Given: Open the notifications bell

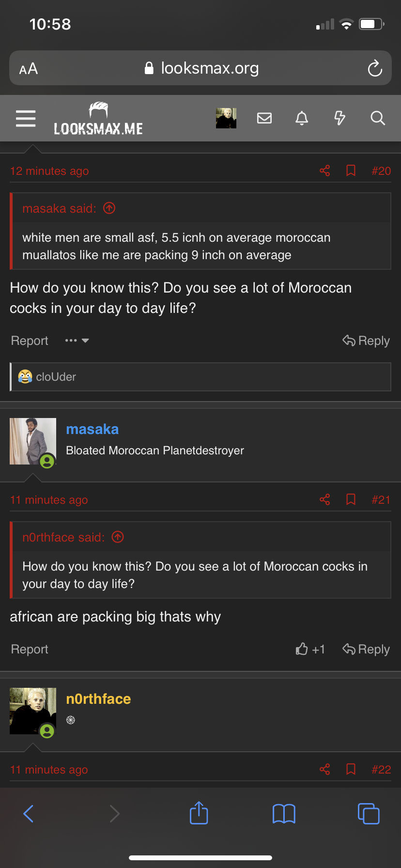Looking at the screenshot, I should click(x=302, y=118).
